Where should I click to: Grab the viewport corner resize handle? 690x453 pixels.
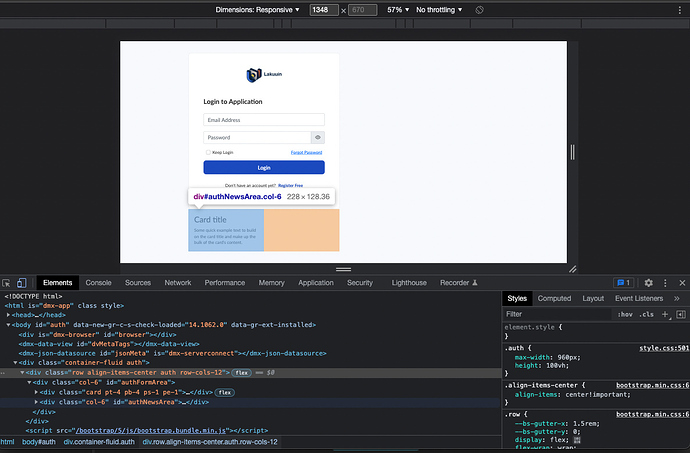pyautogui.click(x=573, y=269)
